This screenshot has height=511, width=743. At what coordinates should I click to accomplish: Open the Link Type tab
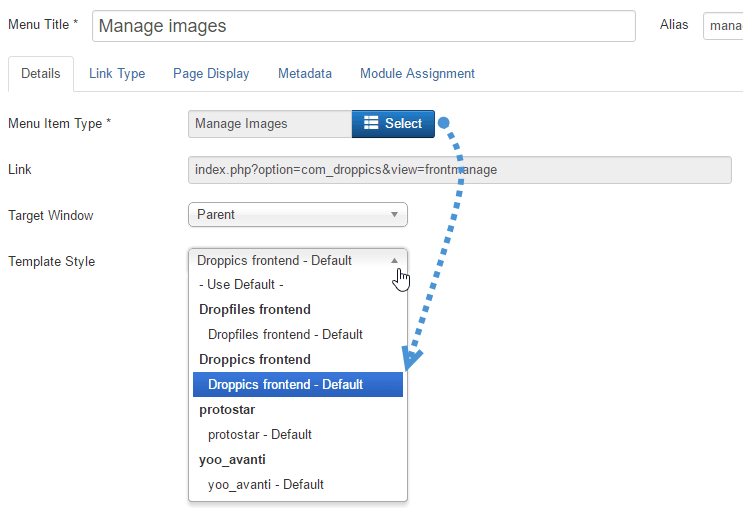(117, 74)
